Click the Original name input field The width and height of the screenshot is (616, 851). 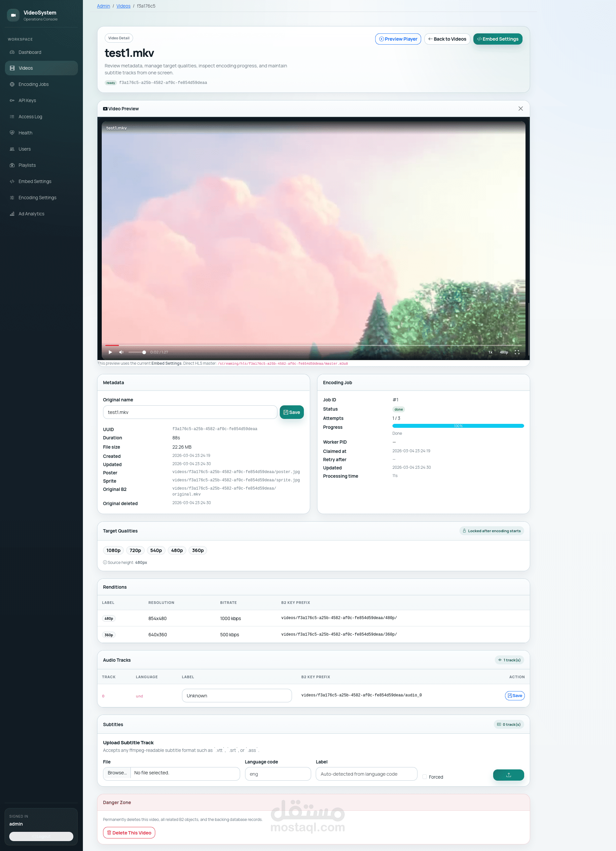190,412
